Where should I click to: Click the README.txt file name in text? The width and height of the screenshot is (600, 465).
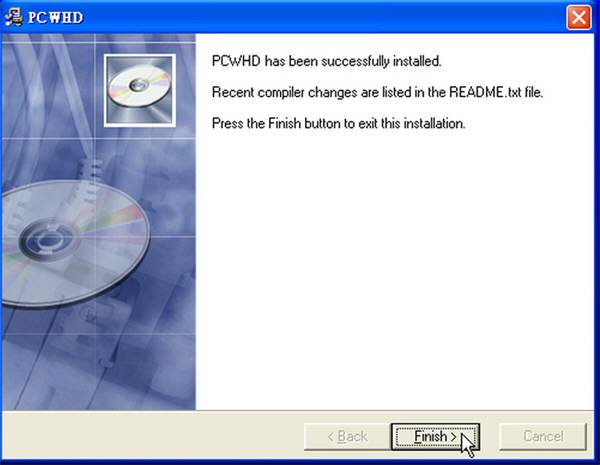click(x=485, y=92)
